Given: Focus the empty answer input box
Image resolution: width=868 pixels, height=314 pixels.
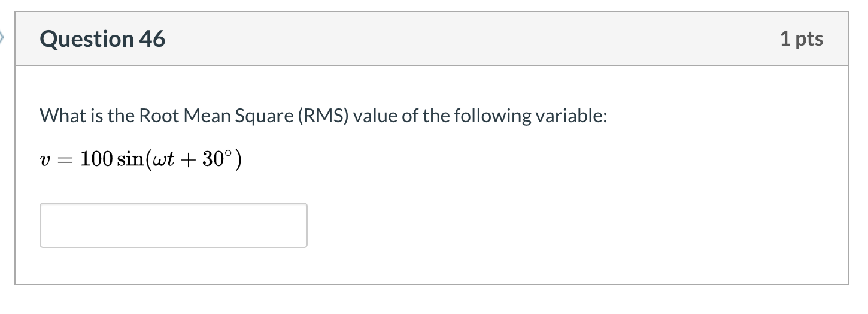Looking at the screenshot, I should (x=174, y=225).
